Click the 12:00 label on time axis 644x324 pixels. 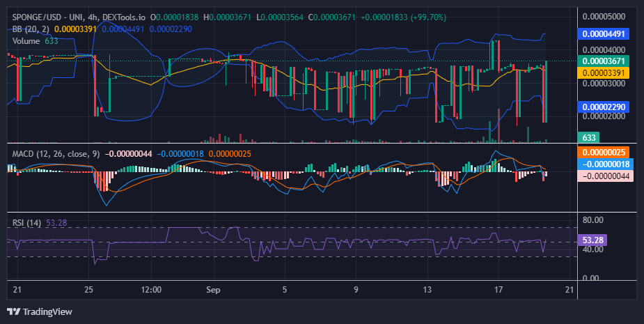click(151, 290)
